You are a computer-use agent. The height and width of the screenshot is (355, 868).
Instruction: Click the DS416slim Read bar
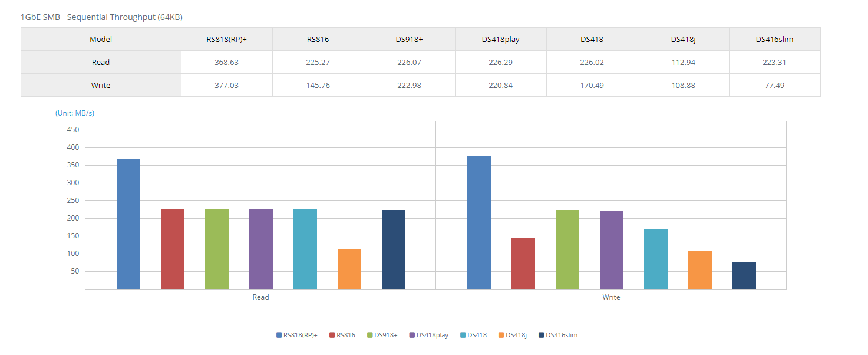point(394,249)
